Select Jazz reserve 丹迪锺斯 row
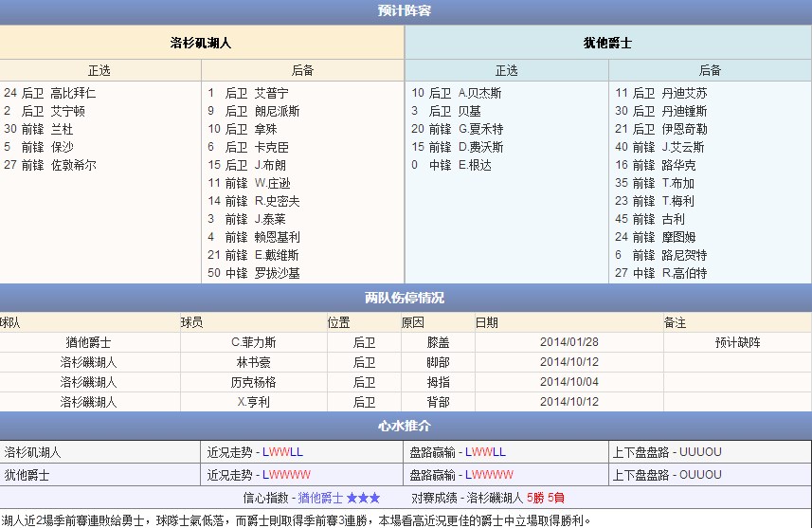Image resolution: width=812 pixels, height=528 pixels. (661, 112)
